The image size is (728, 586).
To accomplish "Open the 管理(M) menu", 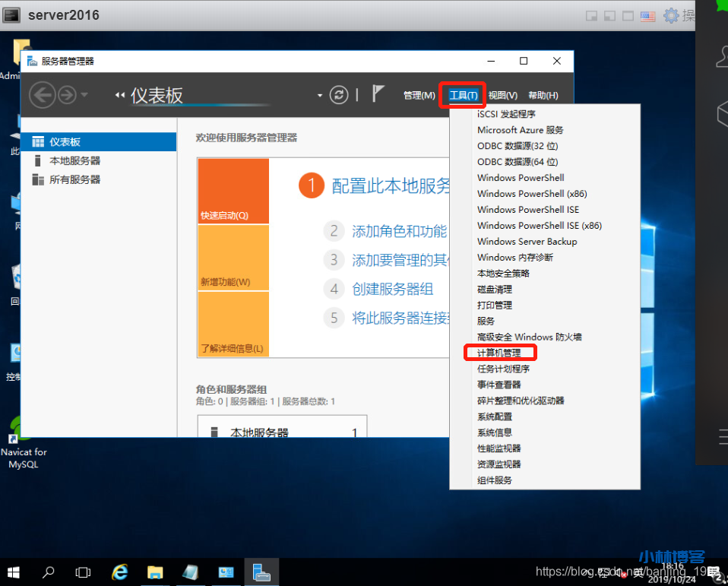I will (x=419, y=96).
